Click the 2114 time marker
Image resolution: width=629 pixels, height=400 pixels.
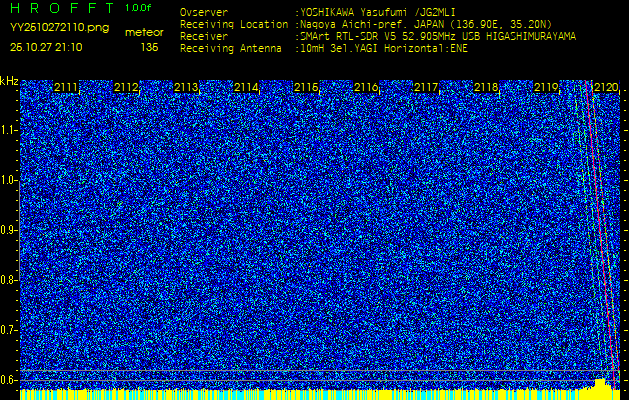click(246, 87)
